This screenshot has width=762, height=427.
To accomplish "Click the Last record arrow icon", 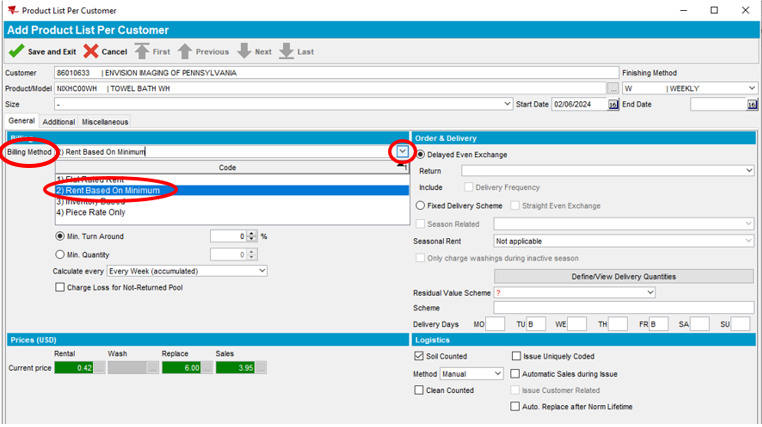I will coord(286,51).
